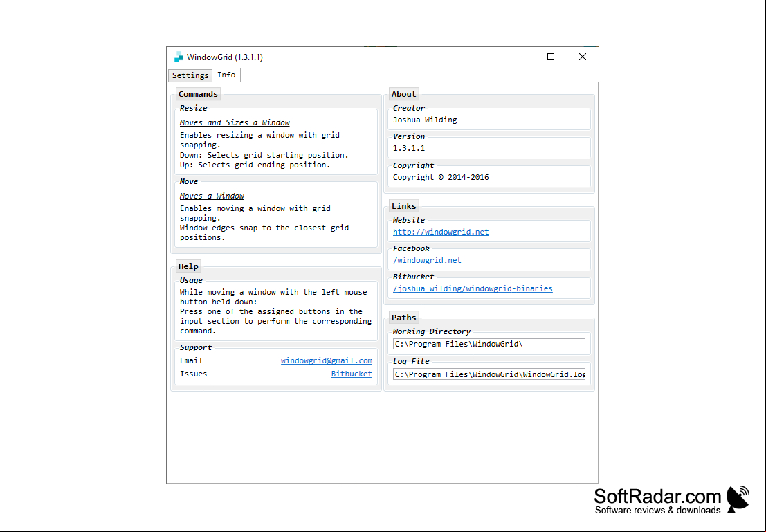Screen dimensions: 766x532
Task: Click the windowgrid@gmail.com email link
Action: click(x=327, y=360)
